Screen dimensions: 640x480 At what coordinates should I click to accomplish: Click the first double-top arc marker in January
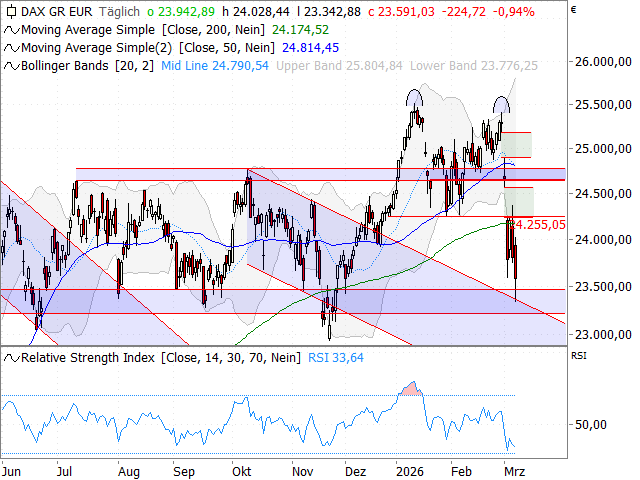point(414,97)
